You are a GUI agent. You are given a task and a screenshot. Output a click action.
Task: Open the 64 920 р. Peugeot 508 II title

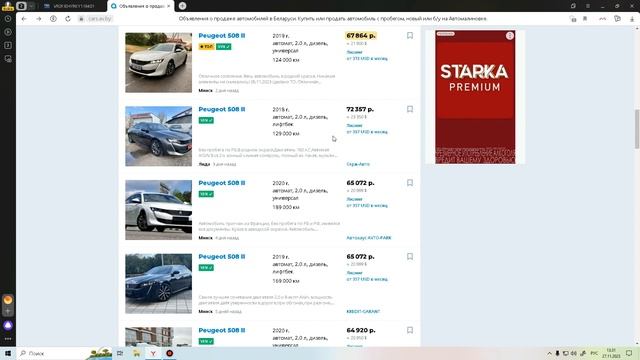coord(222,330)
